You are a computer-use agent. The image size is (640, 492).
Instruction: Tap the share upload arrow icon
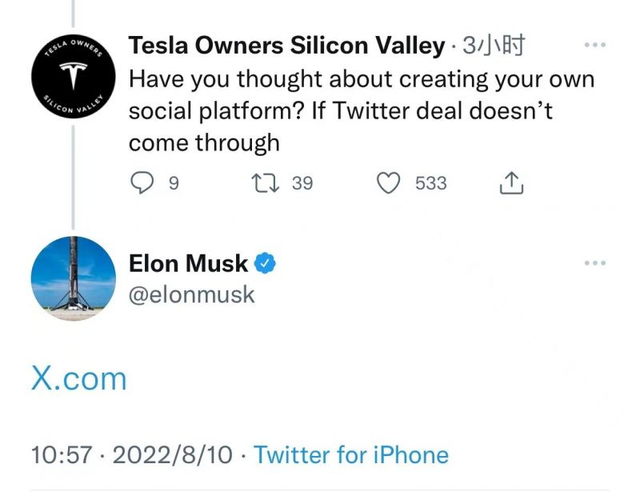[509, 183]
